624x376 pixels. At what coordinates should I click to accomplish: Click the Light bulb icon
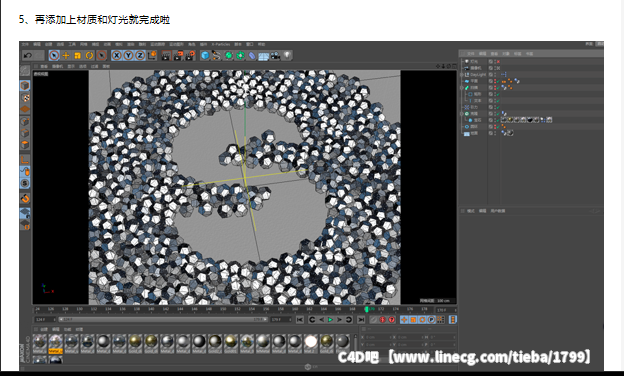click(x=287, y=56)
